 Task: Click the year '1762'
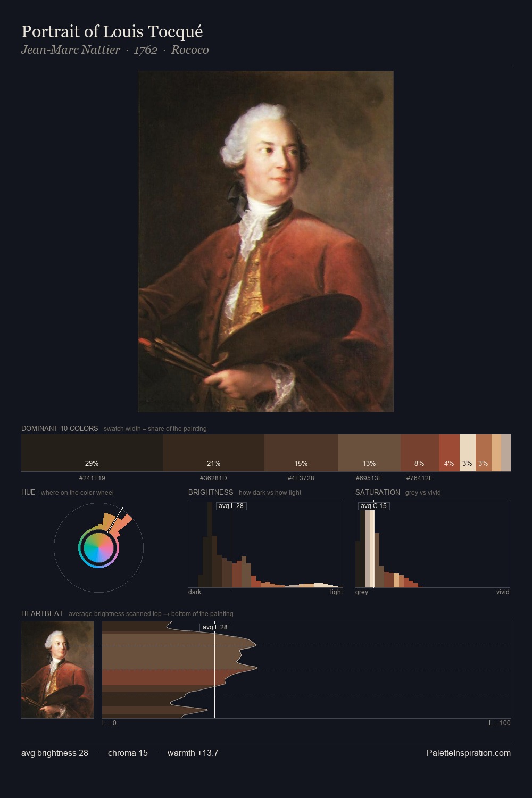point(146,50)
